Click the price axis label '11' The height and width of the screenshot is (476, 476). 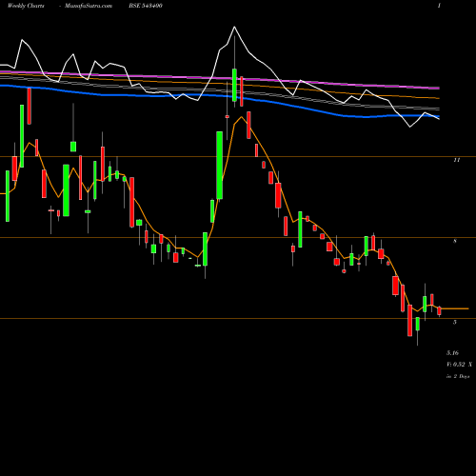tap(456, 160)
